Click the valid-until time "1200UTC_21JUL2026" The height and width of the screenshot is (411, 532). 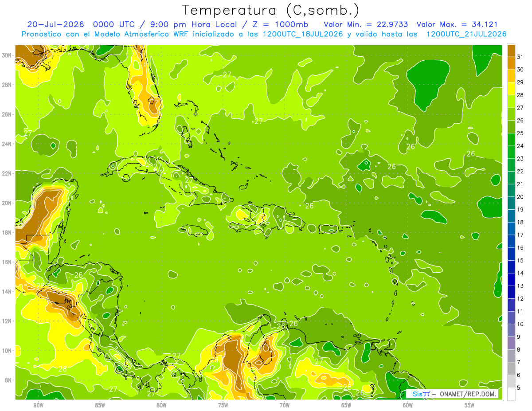[466, 34]
